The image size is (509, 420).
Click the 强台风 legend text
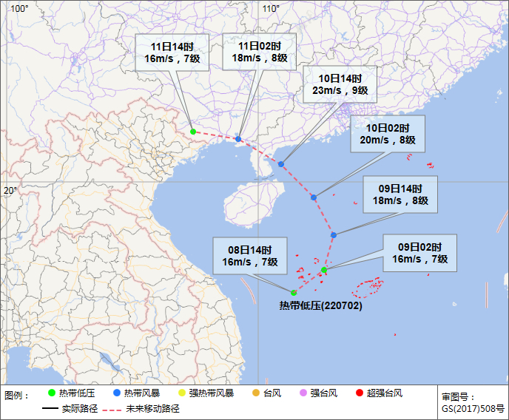(323, 393)
